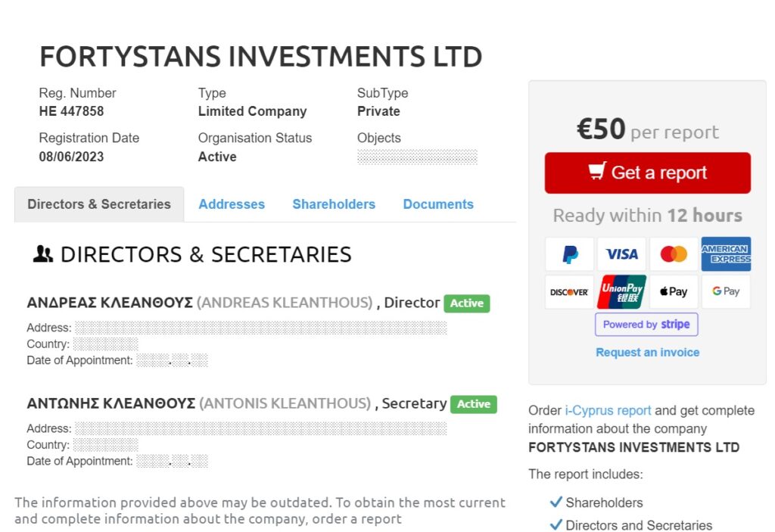Click the Directors & Secretaries heading icon
The height and width of the screenshot is (532, 775).
click(x=43, y=254)
